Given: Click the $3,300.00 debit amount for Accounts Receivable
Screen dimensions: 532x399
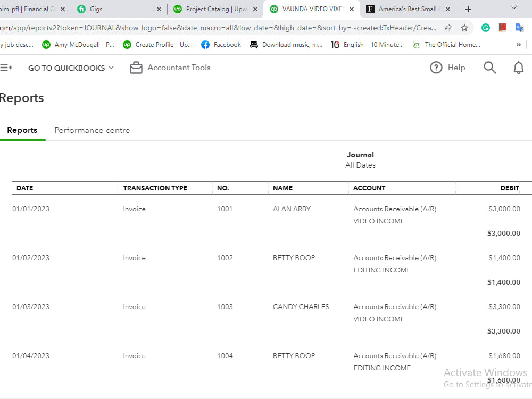Looking at the screenshot, I should (x=504, y=307).
